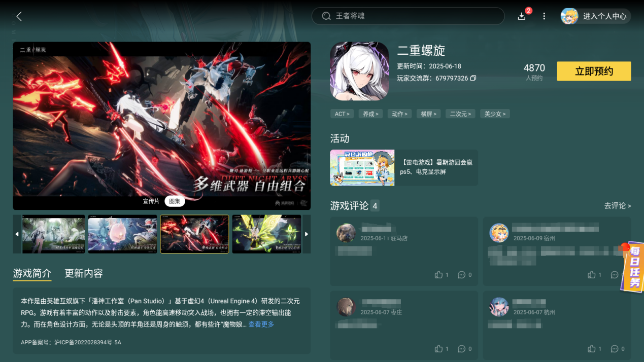This screenshot has width=644, height=362.
Task: Open the avatar of the 驻马店 reviewer
Action: coord(346,233)
